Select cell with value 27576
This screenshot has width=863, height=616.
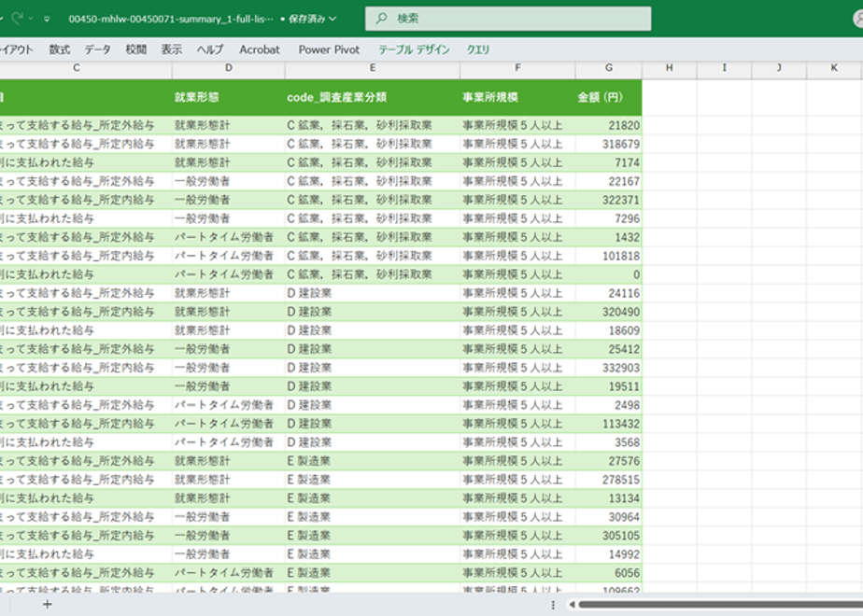click(609, 461)
